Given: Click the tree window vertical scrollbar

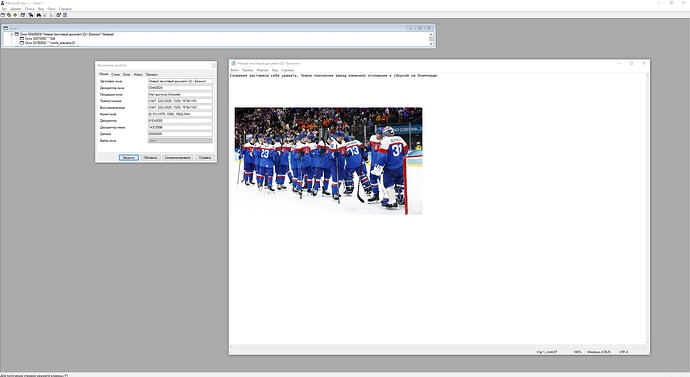Looking at the screenshot, I should coord(431,39).
